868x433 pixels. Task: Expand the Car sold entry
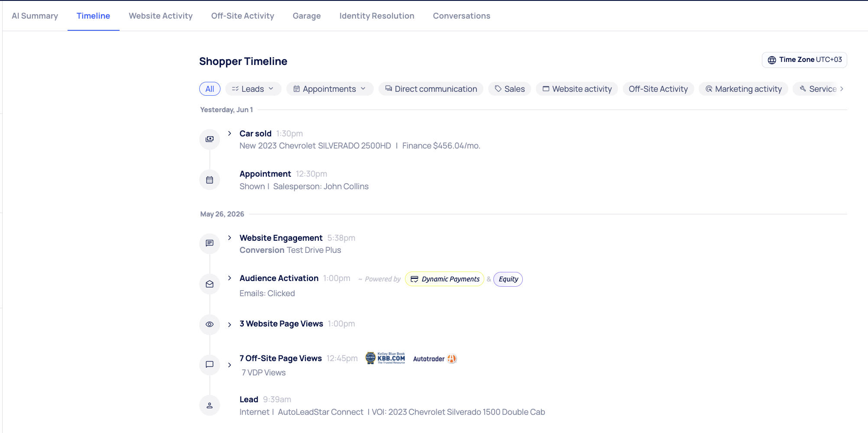click(230, 133)
